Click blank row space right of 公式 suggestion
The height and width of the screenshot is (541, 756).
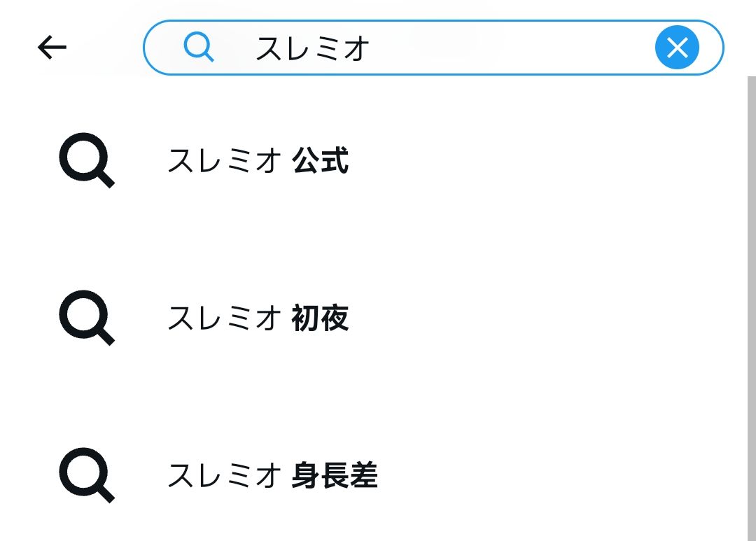[x=546, y=162]
